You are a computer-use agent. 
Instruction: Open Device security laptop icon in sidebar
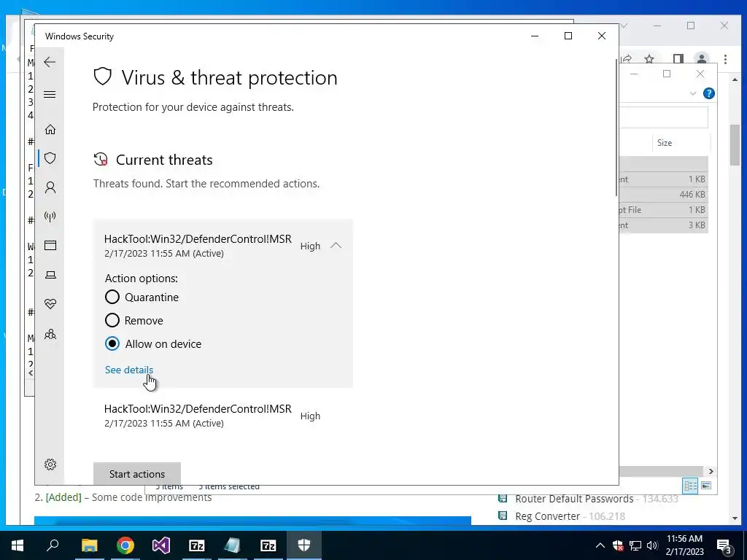coord(50,275)
